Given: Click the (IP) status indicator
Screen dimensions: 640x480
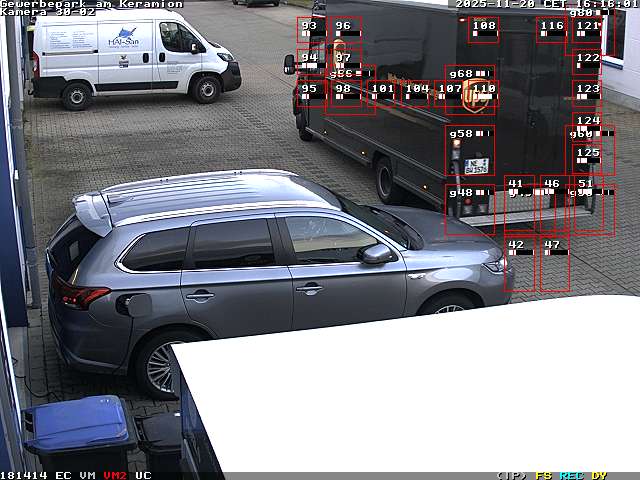Looking at the screenshot, I should (511, 475).
